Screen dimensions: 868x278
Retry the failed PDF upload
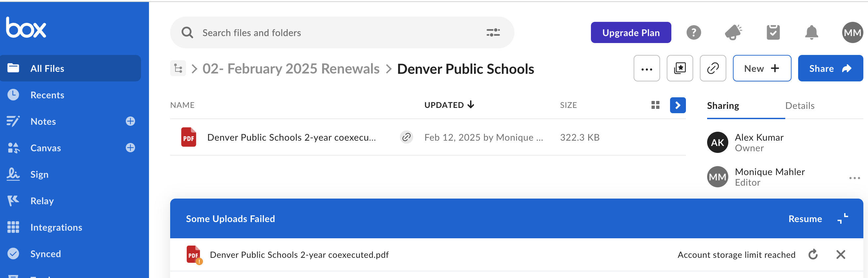tap(813, 255)
